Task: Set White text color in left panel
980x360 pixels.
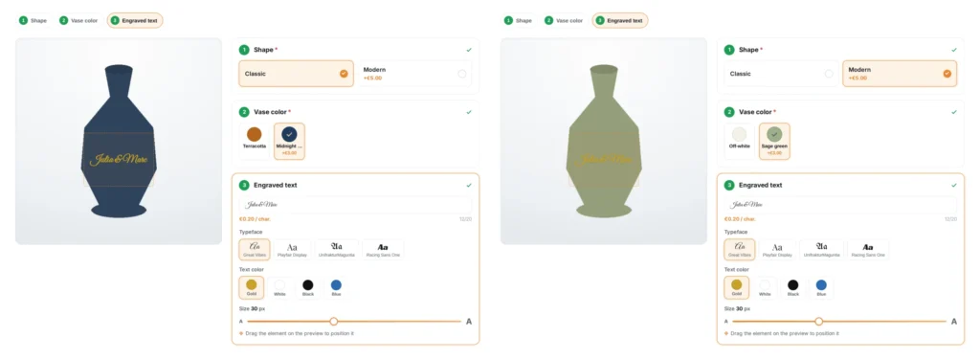Action: (279, 287)
